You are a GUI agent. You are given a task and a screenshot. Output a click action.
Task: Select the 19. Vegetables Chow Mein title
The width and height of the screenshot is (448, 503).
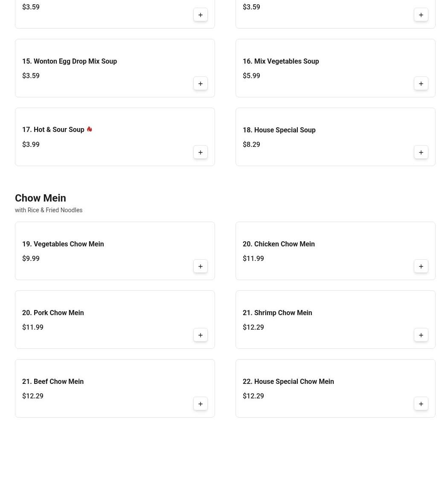(63, 244)
